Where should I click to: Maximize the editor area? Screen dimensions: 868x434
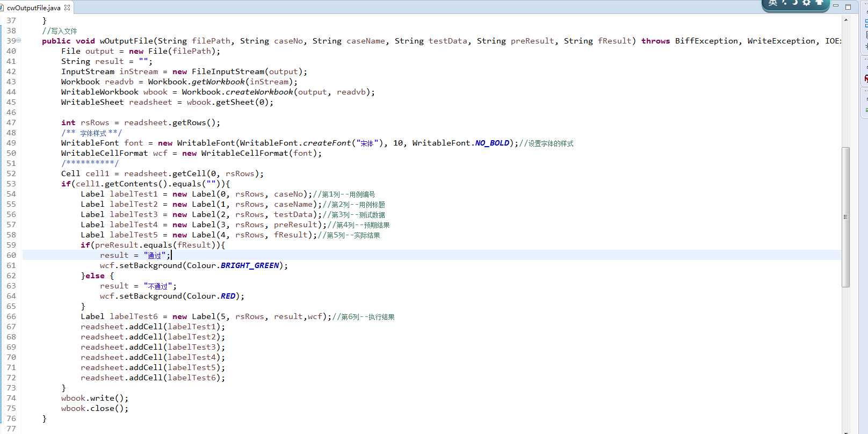(848, 7)
